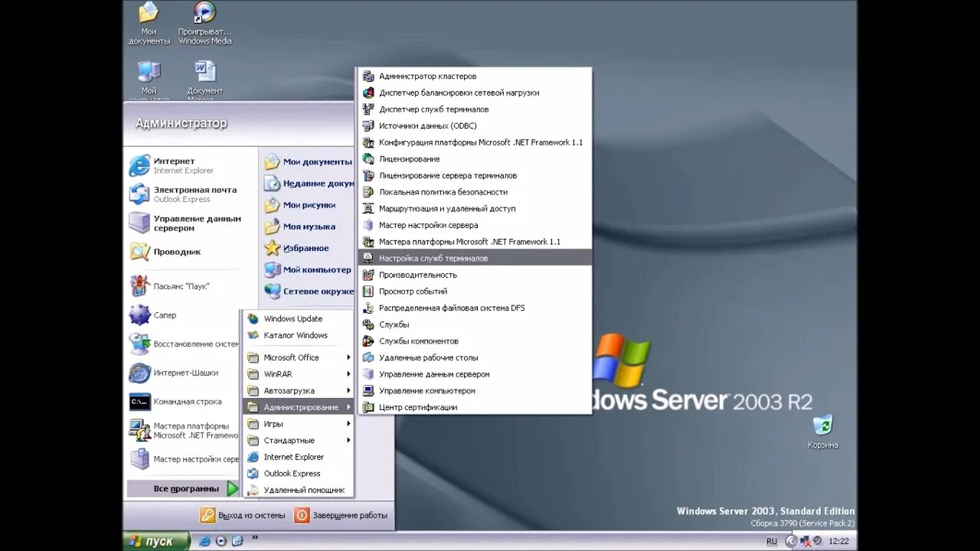
Task: Expand WinRAR programs submenu
Action: [x=298, y=374]
